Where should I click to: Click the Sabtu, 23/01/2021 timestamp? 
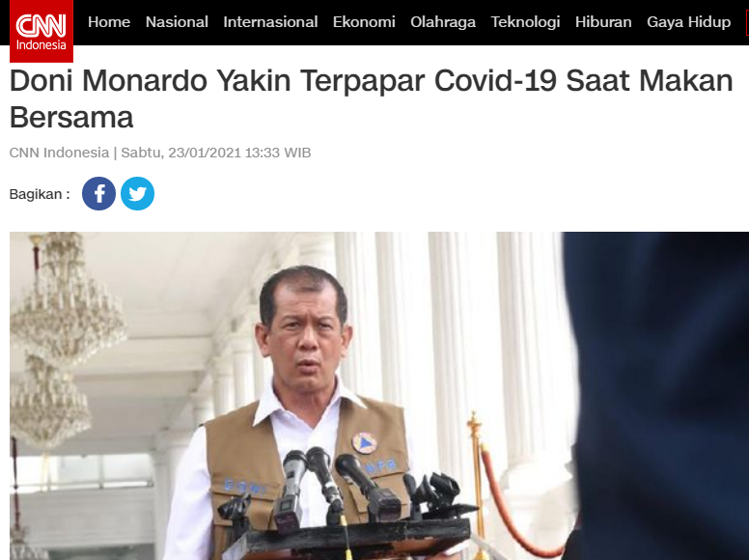tap(216, 153)
